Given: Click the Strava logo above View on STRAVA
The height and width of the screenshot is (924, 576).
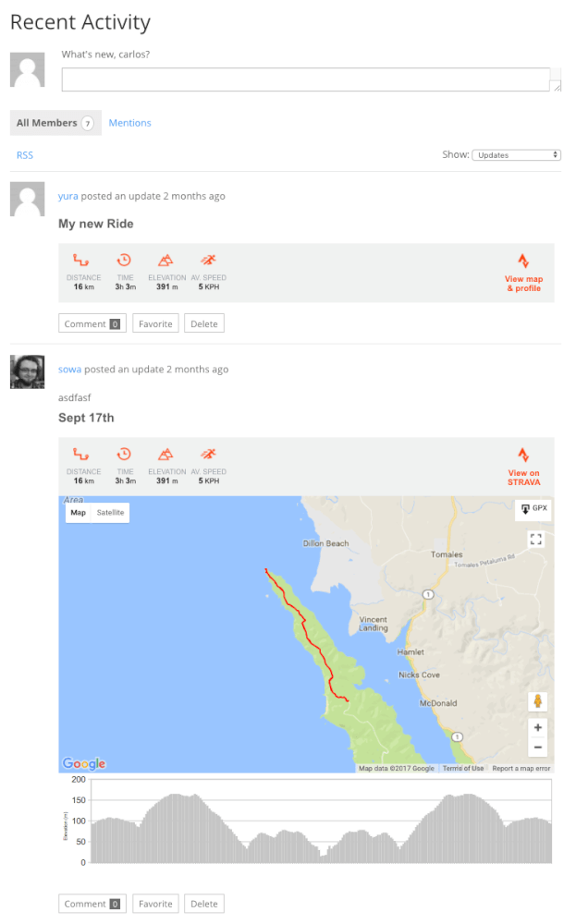Looking at the screenshot, I should click(523, 456).
